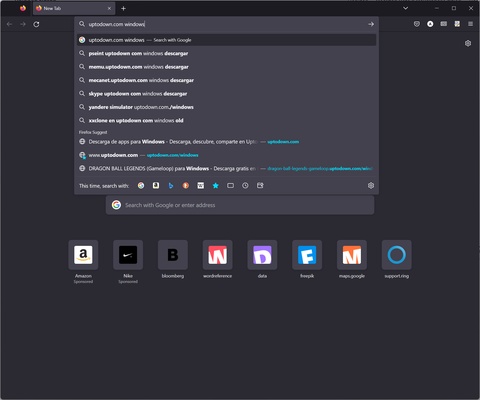Choose 'pseint uptodown com windows descargar' suggestion
This screenshot has height=400, width=480.
click(226, 53)
